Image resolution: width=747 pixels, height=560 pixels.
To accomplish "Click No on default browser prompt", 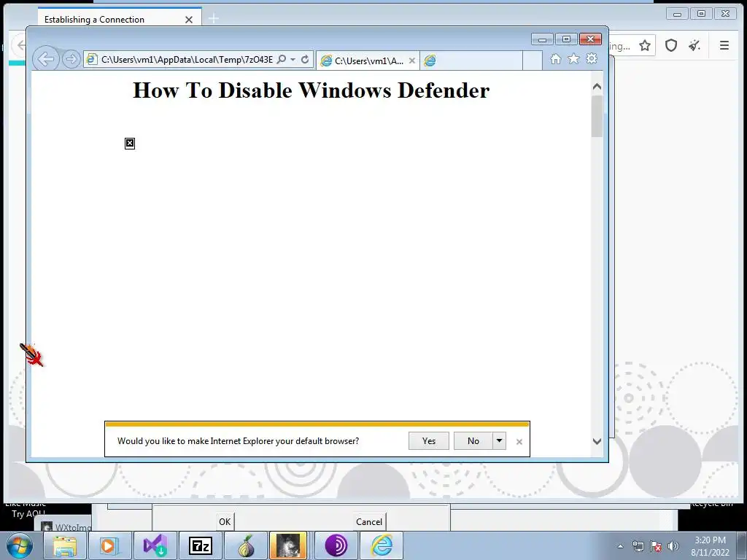I will point(473,441).
